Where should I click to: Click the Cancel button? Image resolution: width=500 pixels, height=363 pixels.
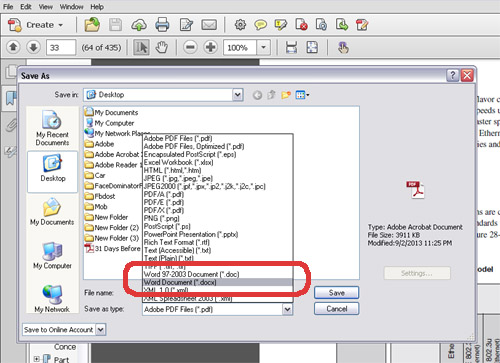click(x=336, y=309)
